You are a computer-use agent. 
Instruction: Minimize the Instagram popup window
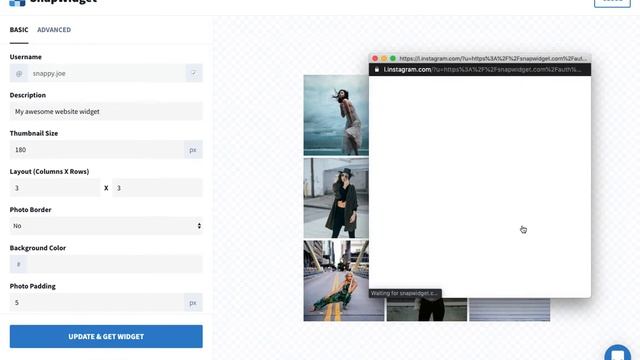384,58
